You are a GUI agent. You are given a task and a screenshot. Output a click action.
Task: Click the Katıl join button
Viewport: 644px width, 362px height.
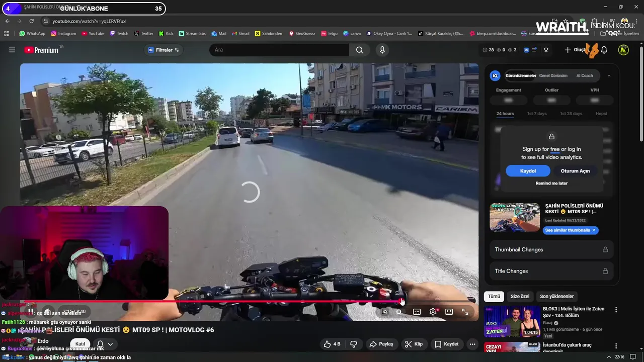(80, 344)
